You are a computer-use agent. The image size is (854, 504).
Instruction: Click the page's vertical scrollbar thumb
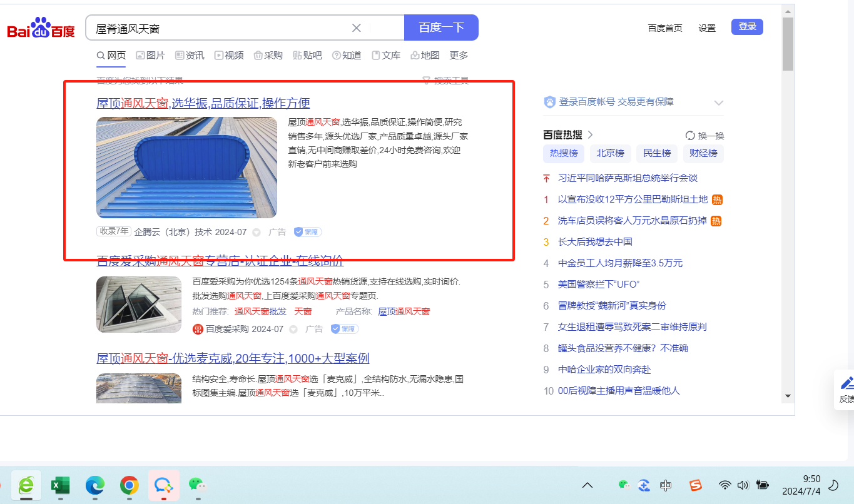(788, 44)
